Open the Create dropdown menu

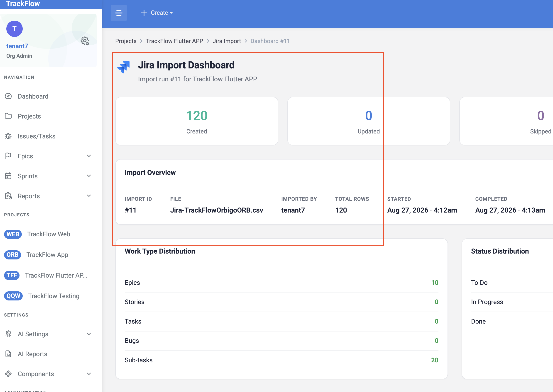(157, 13)
